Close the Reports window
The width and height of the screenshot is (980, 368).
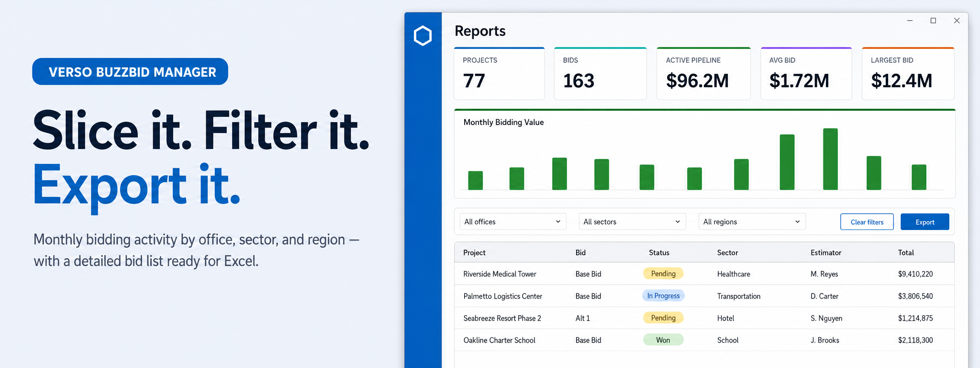(957, 21)
